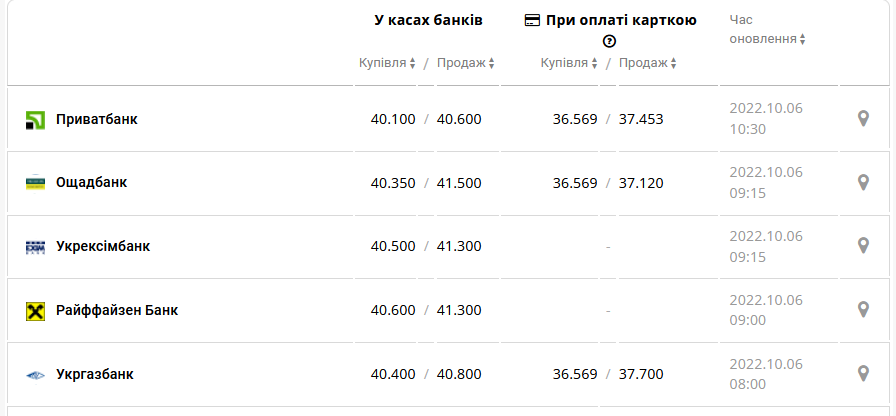Sort by card payment Купівля rate
Viewport: 896px width, 416px height.
[x=570, y=63]
